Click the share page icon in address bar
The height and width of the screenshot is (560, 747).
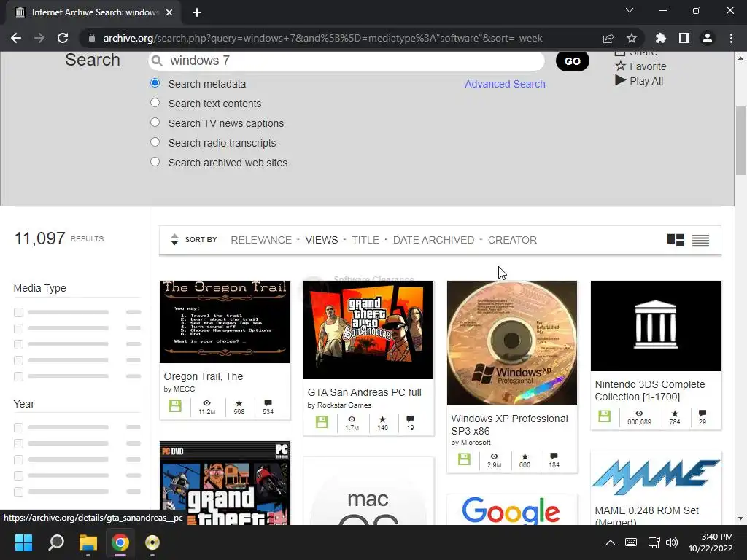pos(608,38)
